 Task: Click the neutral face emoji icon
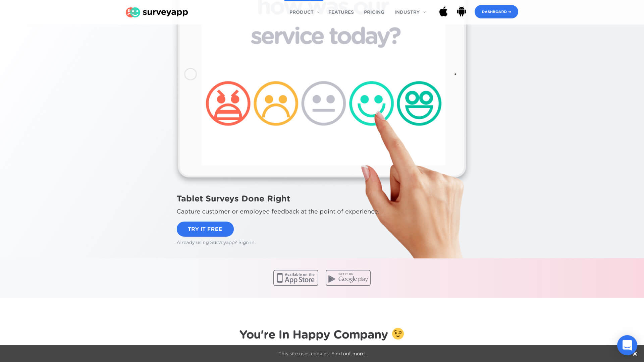point(323,104)
